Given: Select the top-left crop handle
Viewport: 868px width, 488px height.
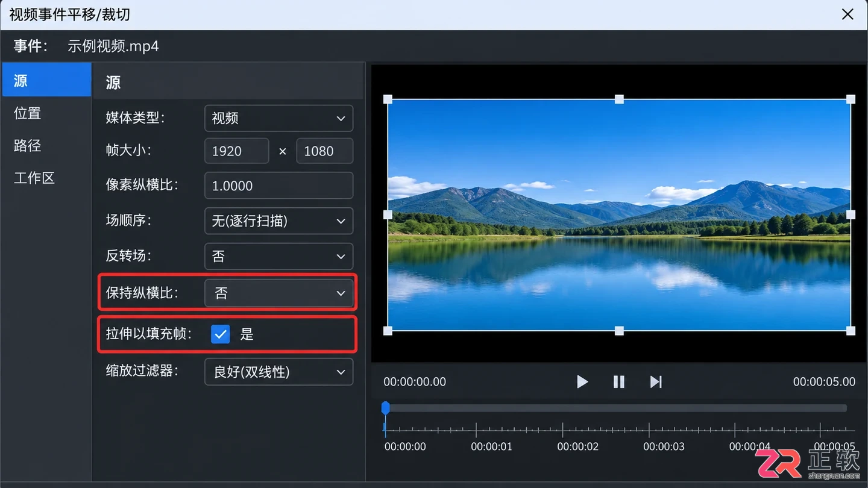Looking at the screenshot, I should (388, 99).
